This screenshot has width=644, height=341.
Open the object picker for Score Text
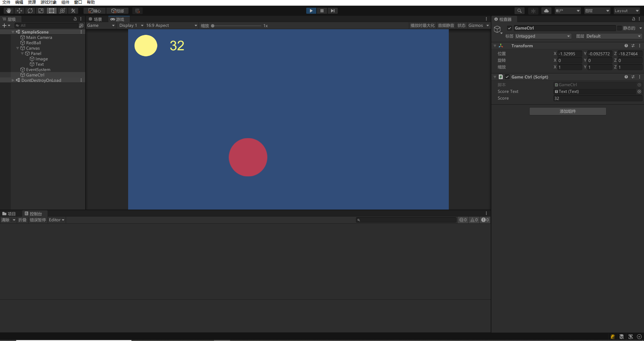tap(639, 92)
